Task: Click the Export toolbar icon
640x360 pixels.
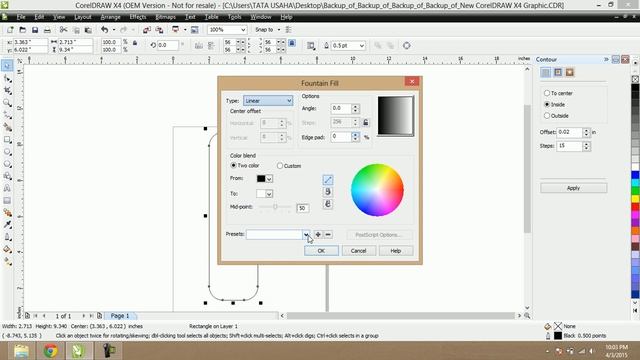Action: [159, 30]
